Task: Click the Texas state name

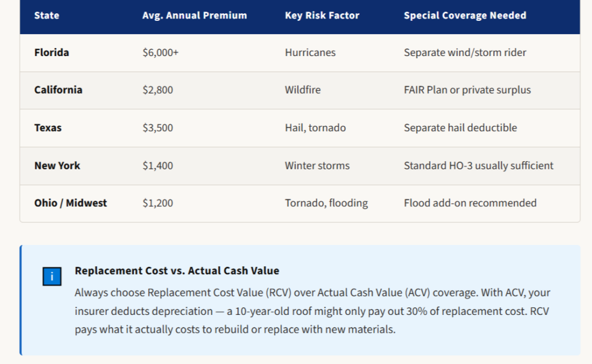Action: (48, 128)
